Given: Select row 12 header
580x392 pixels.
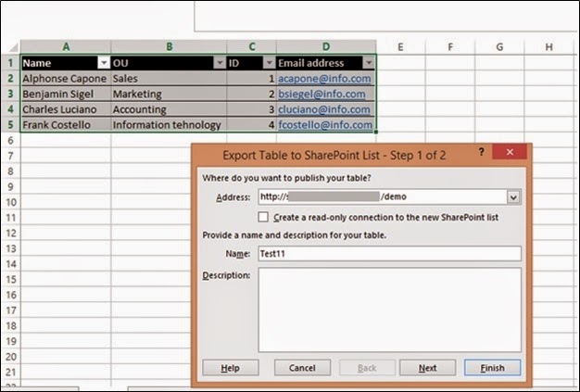Looking at the screenshot, I should point(10,233).
